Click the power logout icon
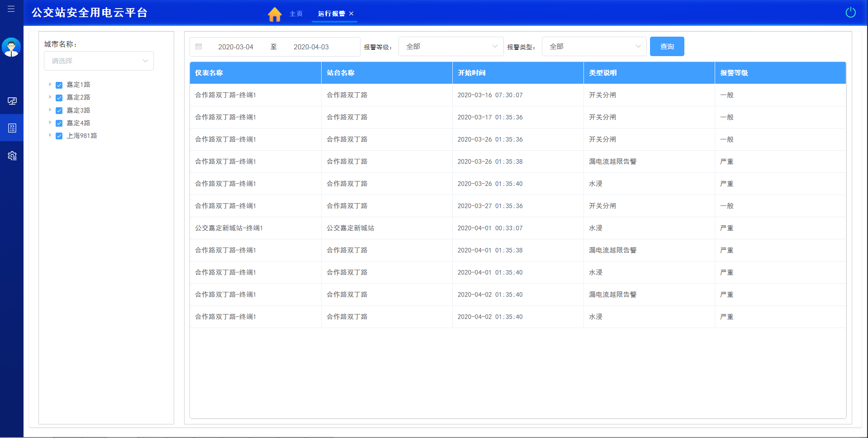The image size is (868, 438). click(x=850, y=12)
